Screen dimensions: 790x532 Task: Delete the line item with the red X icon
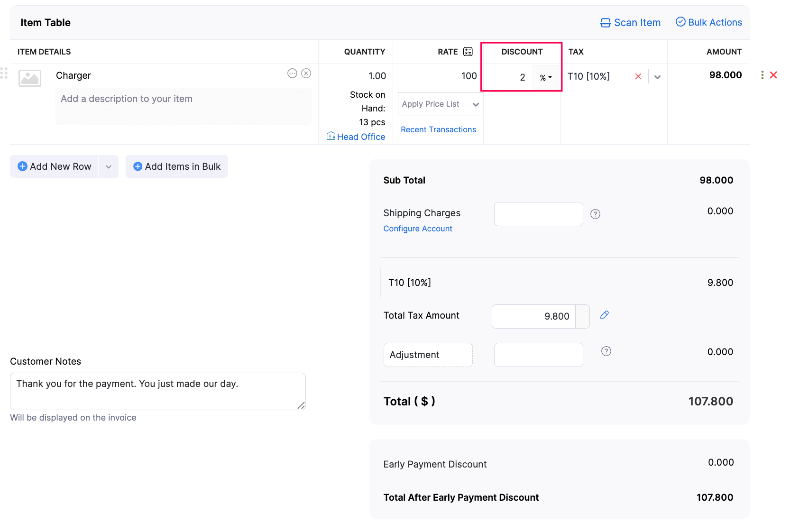click(773, 75)
